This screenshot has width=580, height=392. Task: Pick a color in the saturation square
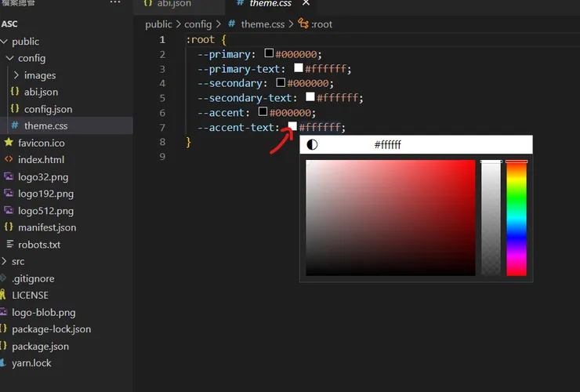point(390,218)
